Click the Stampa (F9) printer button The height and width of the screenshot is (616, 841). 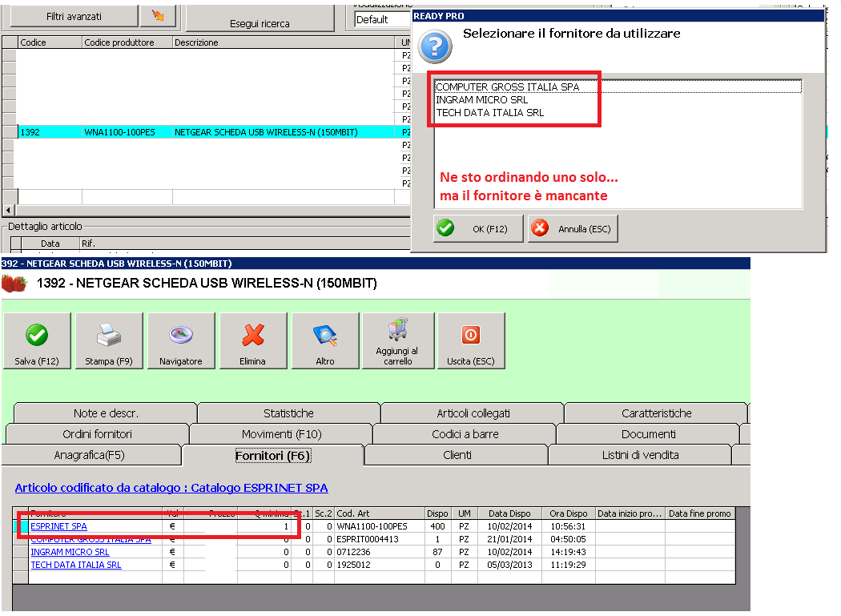point(109,340)
